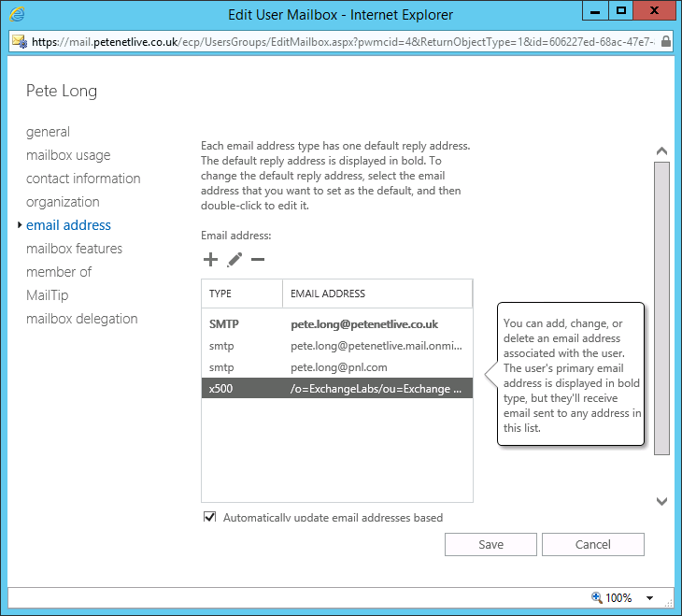Click the URL in the address bar

point(343,42)
